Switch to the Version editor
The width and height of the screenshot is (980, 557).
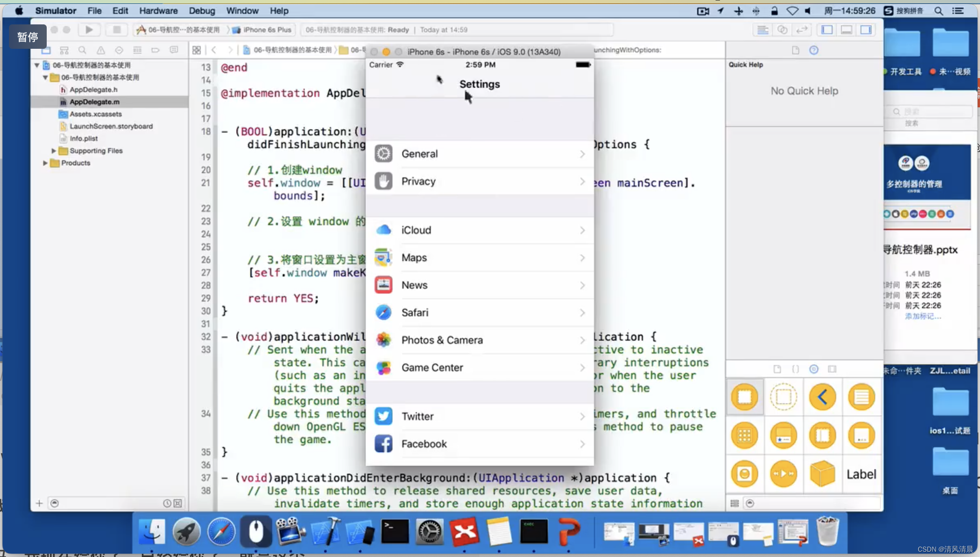[x=802, y=30]
